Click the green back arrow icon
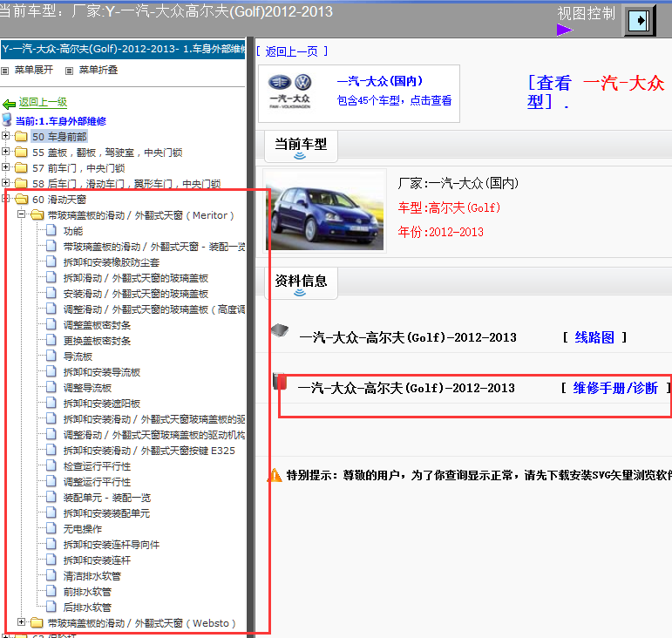Viewport: 672px width, 638px height. (9, 104)
